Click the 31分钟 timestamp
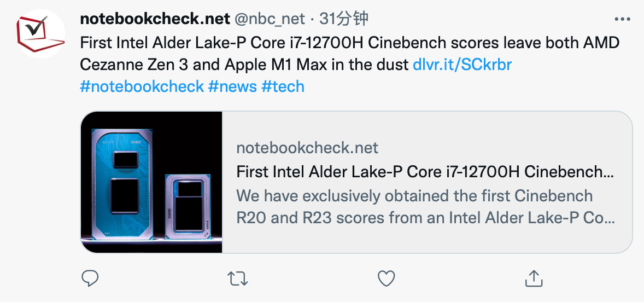This screenshot has height=302, width=644. tap(344, 19)
